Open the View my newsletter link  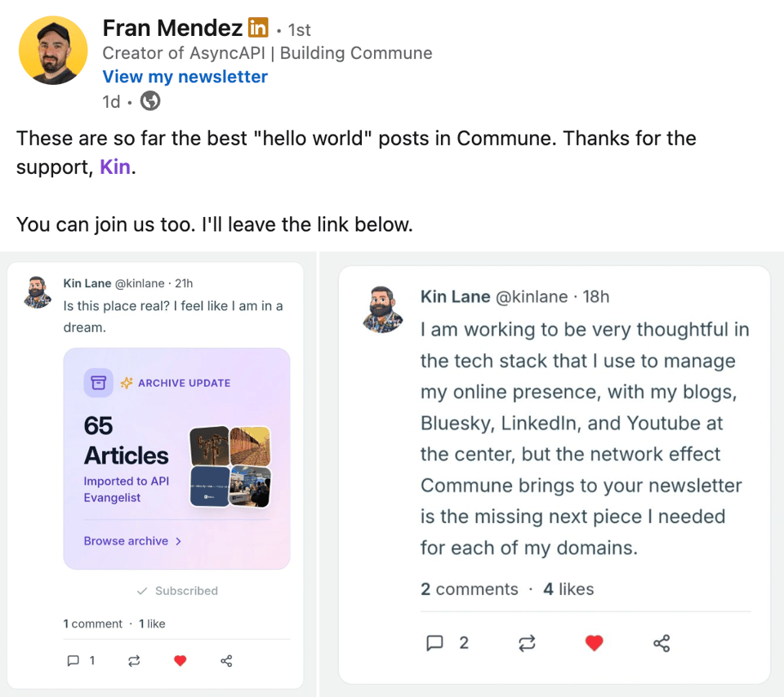point(185,77)
